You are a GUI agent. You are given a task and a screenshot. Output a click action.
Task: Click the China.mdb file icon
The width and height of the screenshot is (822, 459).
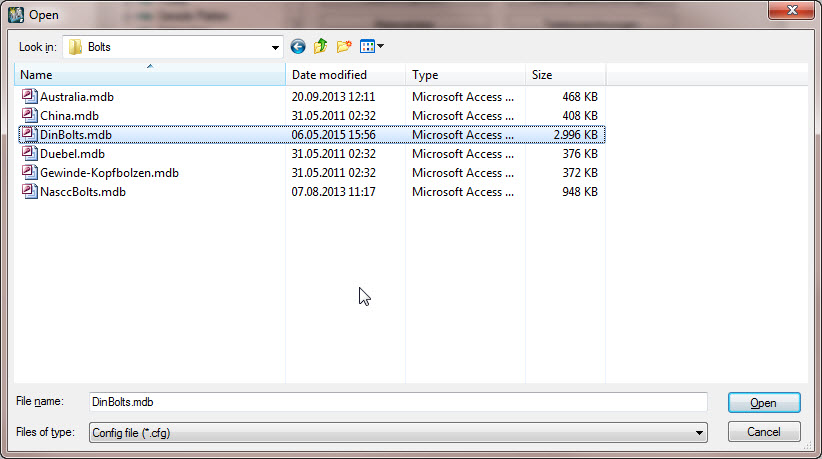coord(29,115)
